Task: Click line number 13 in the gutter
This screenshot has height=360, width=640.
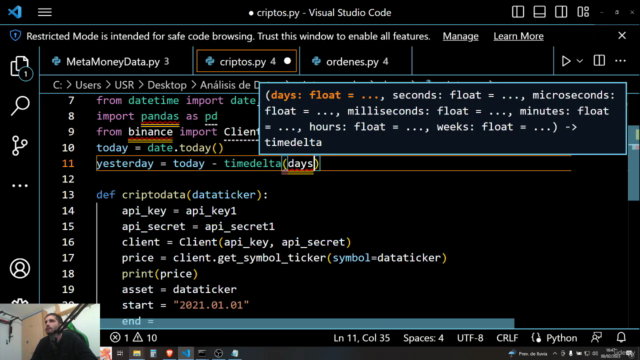Action: [68, 195]
